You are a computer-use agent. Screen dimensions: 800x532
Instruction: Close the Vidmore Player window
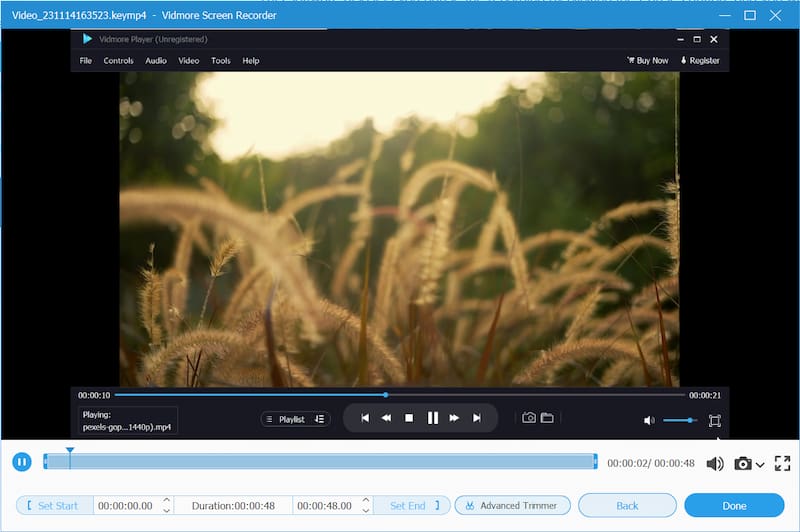click(714, 39)
